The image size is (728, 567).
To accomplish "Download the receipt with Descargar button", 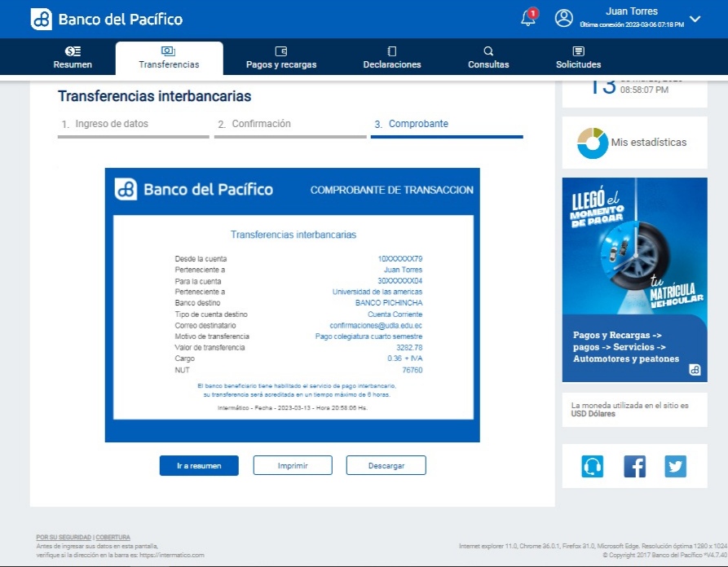I will click(386, 465).
